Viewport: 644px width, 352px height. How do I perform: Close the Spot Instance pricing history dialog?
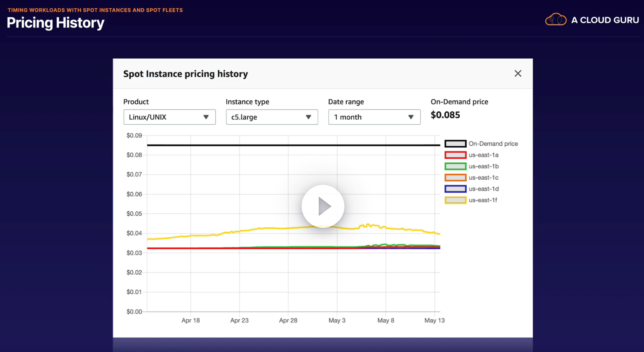(518, 73)
